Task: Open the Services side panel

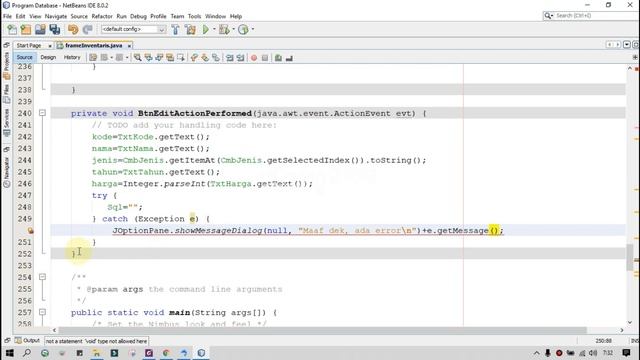Action: point(7,122)
